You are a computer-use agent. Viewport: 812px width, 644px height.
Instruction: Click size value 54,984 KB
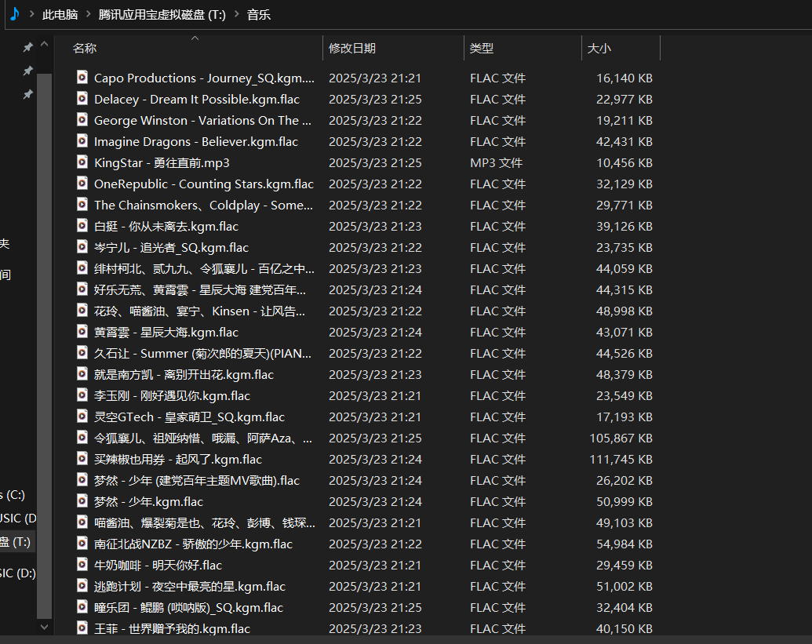click(x=624, y=544)
